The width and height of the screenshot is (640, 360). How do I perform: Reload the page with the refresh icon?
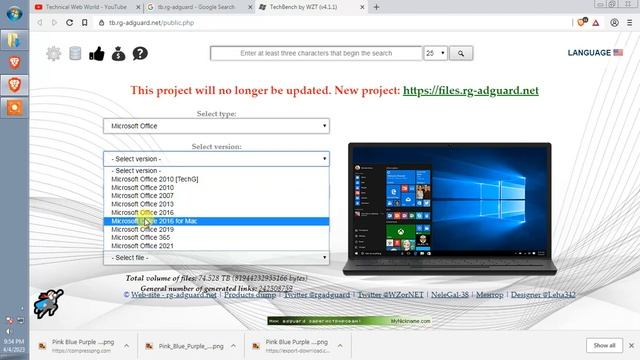(69, 23)
